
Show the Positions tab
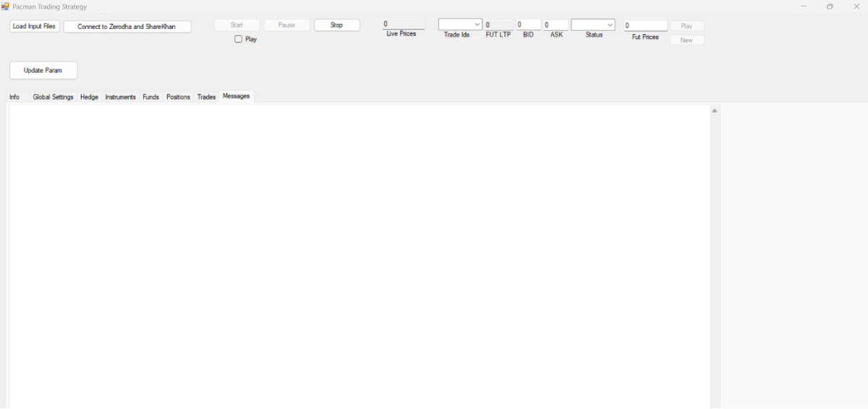[178, 97]
